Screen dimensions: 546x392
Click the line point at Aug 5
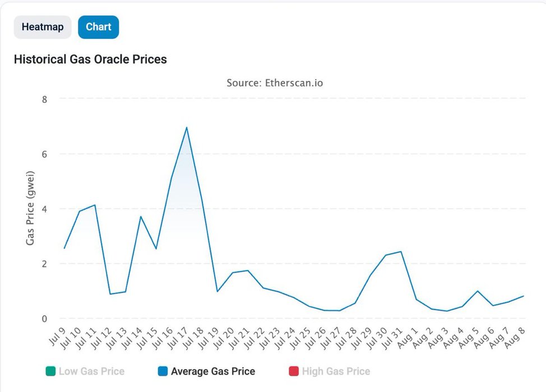[477, 291]
